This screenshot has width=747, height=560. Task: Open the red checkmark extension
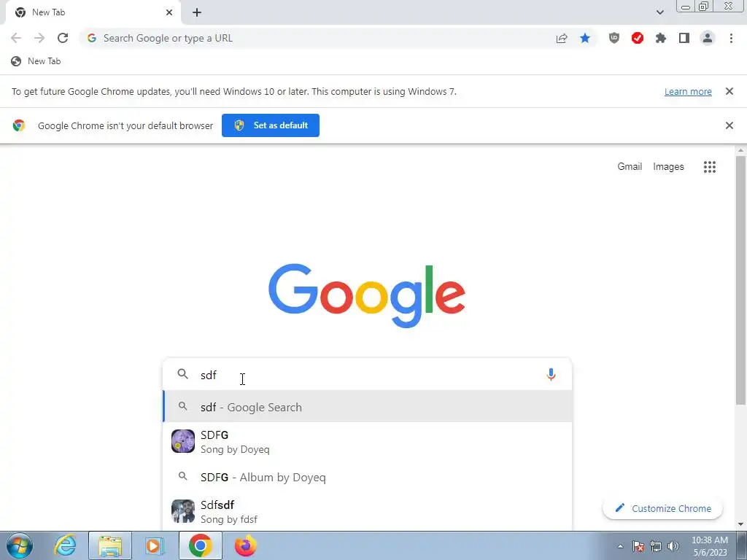pos(638,38)
